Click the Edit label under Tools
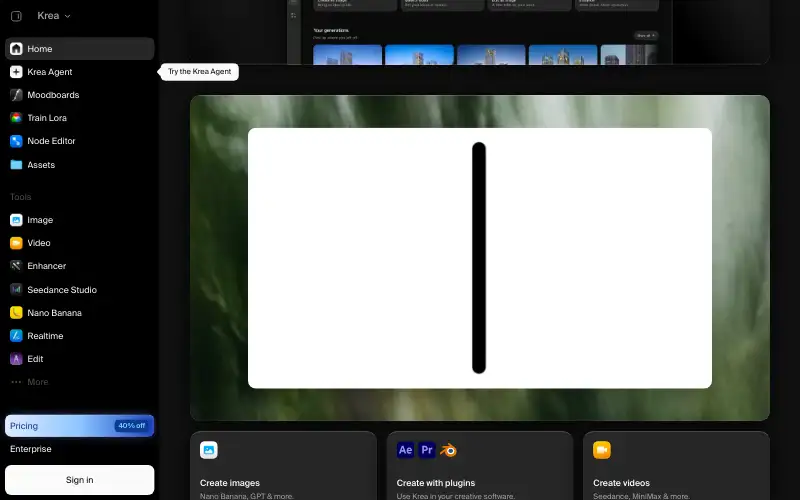 point(35,359)
